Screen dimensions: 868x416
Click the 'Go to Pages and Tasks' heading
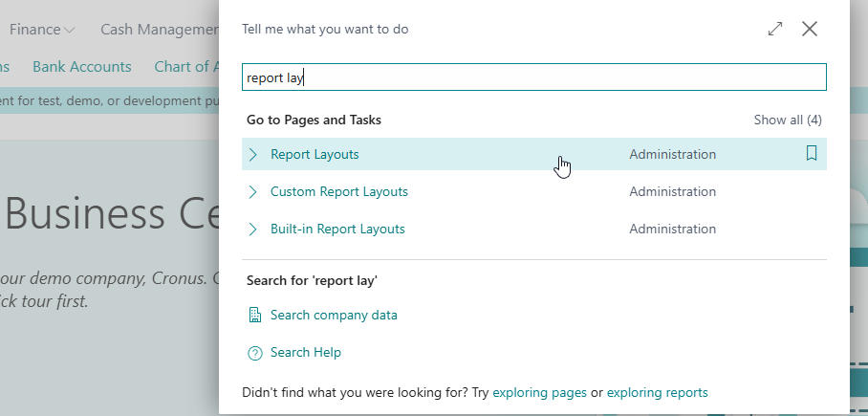click(x=314, y=120)
